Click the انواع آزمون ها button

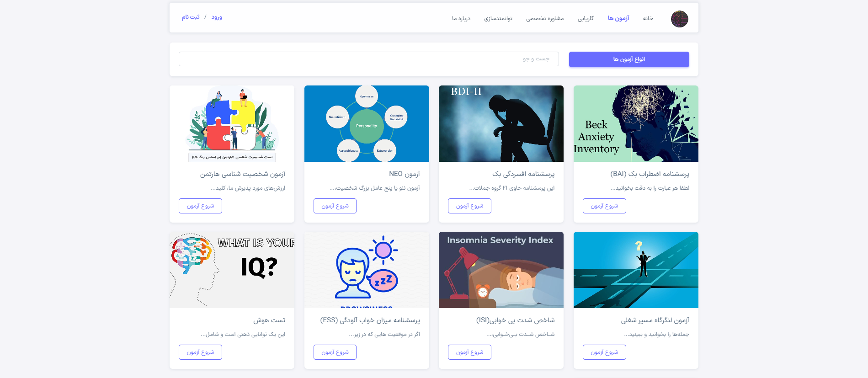pos(629,59)
